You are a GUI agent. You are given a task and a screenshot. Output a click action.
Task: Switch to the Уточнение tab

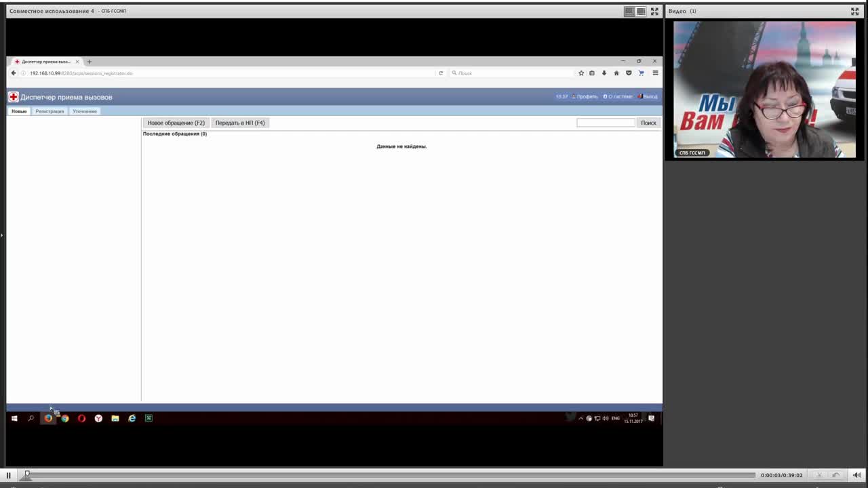pyautogui.click(x=85, y=111)
